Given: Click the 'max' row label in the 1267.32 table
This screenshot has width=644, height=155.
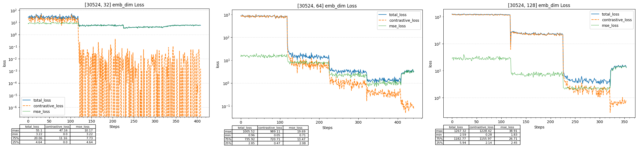Looking at the screenshot, I should (439, 131).
